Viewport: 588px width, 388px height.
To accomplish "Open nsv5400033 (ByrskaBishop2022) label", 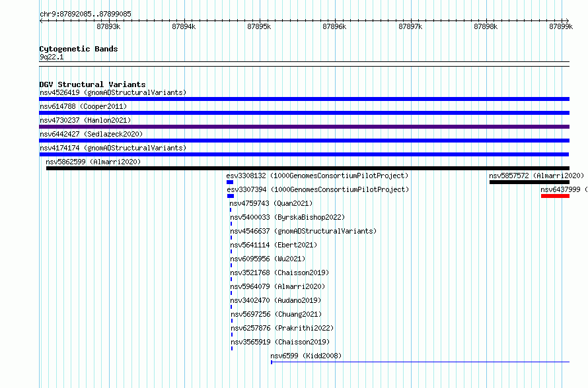I will coord(287,217).
